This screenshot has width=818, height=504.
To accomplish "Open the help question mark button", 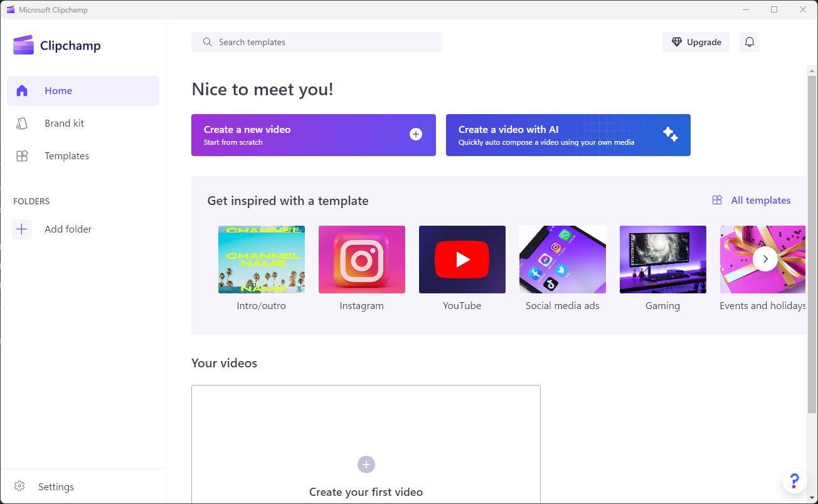I will point(794,481).
